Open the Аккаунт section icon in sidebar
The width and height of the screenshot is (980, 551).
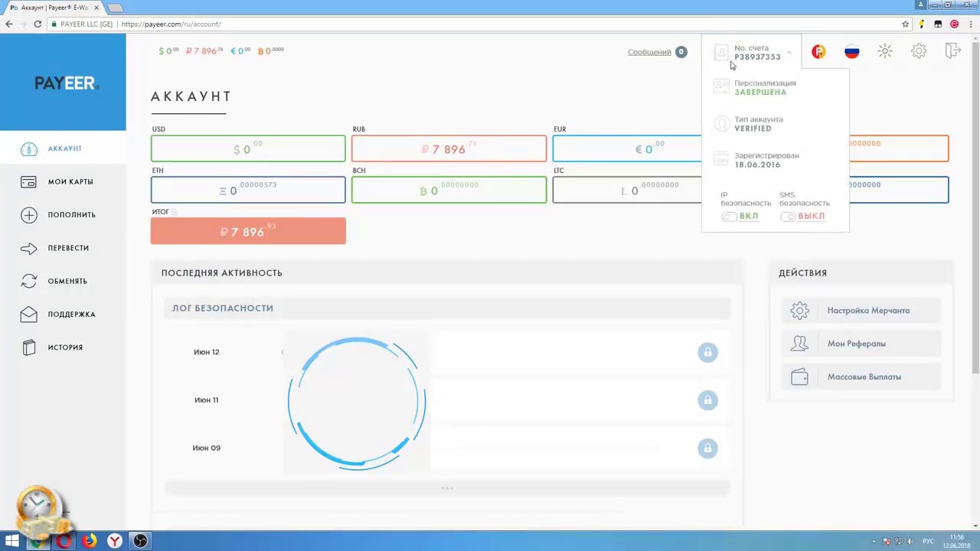tap(28, 148)
